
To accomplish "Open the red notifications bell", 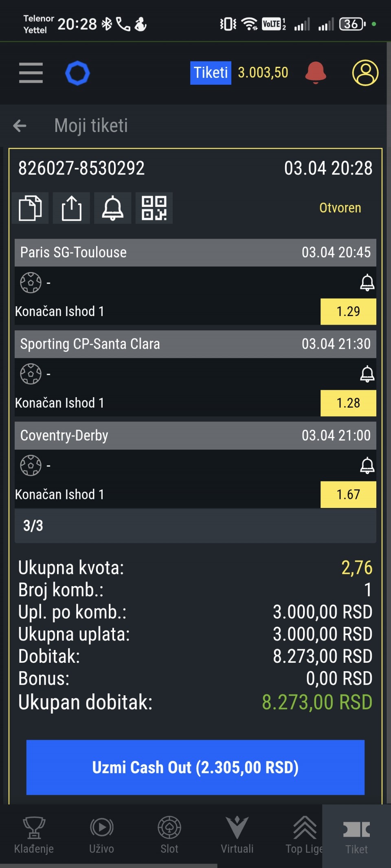I will [316, 73].
